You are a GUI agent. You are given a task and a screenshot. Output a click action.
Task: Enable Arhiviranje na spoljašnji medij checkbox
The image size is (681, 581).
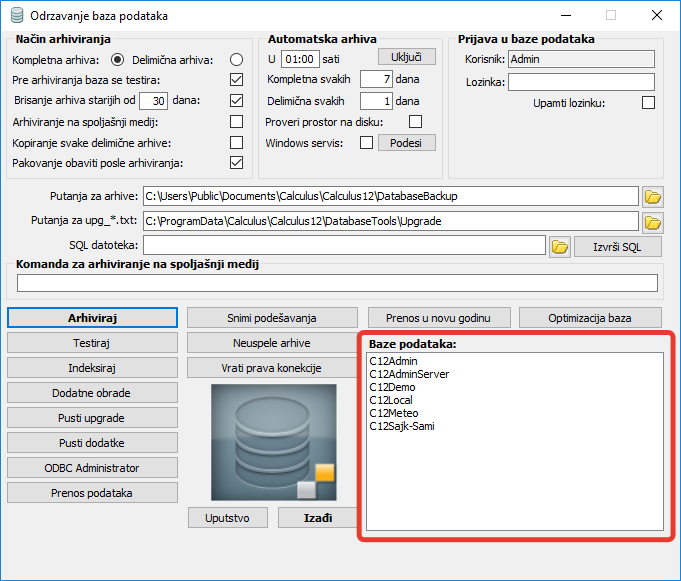pos(236,122)
